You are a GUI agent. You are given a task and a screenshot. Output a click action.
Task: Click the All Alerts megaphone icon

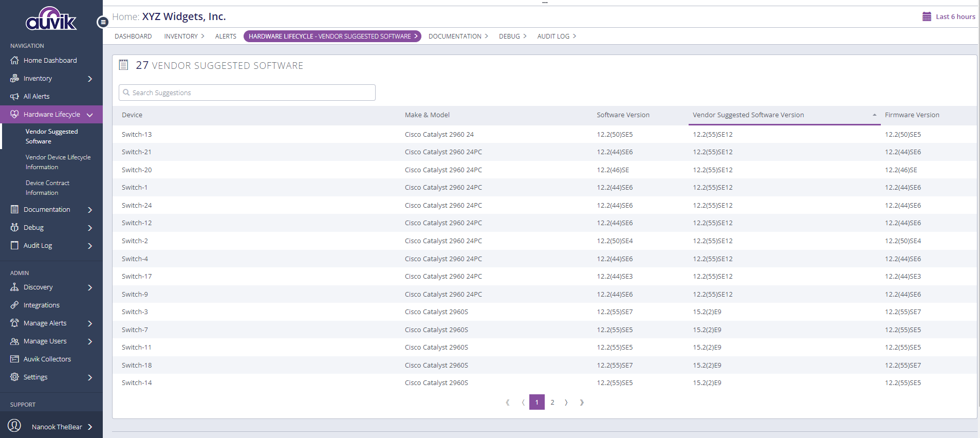click(14, 96)
